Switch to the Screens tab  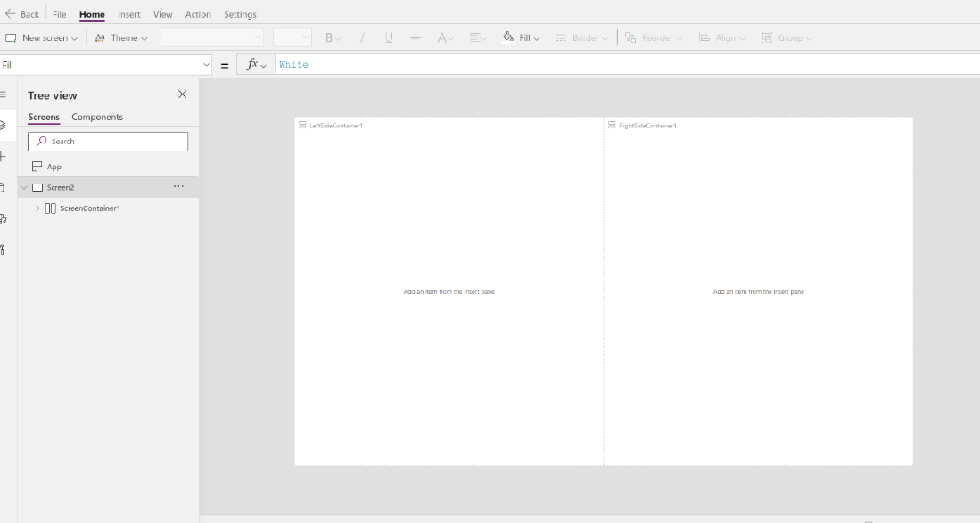click(44, 118)
